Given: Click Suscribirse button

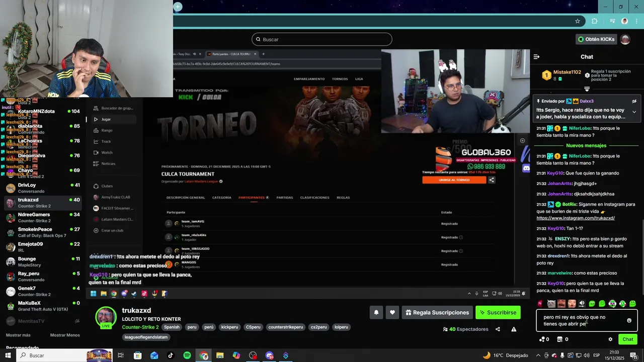Looking at the screenshot, I should [498, 312].
